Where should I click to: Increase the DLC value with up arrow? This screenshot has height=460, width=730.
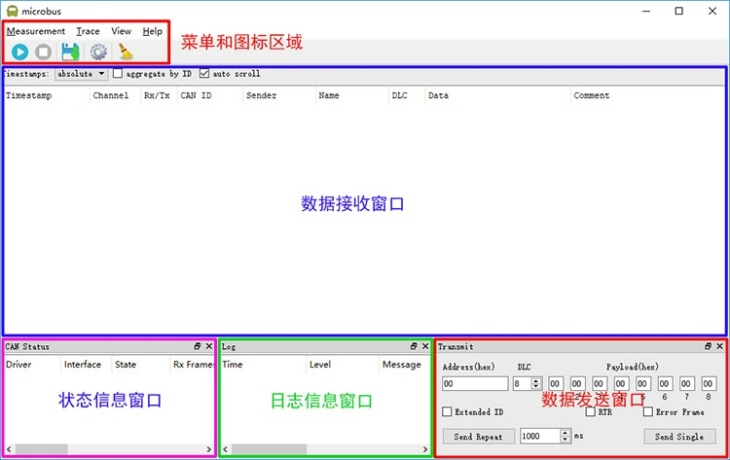click(536, 380)
